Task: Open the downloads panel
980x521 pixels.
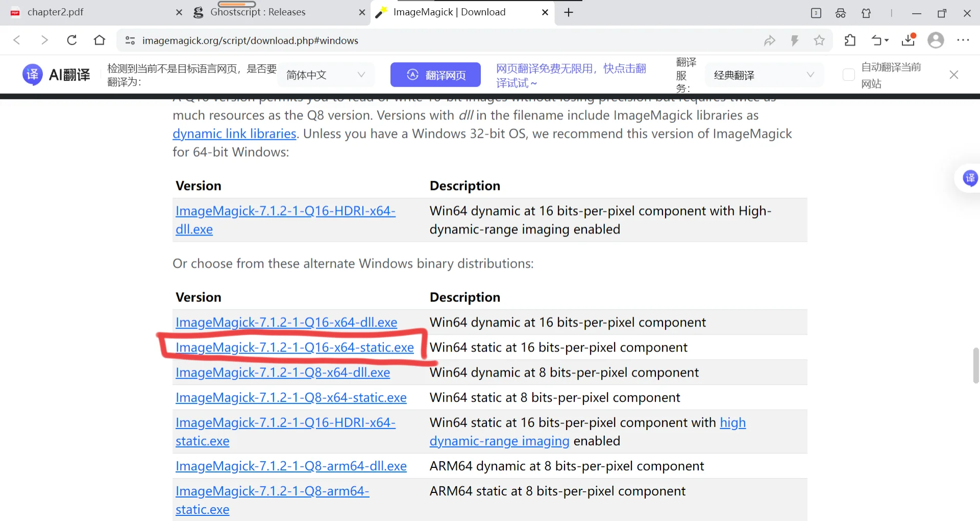Action: pos(909,40)
